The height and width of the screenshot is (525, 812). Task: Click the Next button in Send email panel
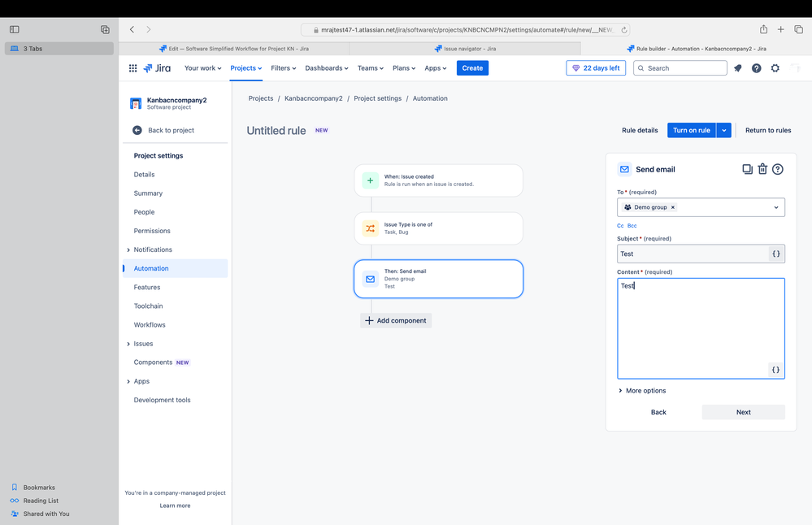(x=743, y=412)
